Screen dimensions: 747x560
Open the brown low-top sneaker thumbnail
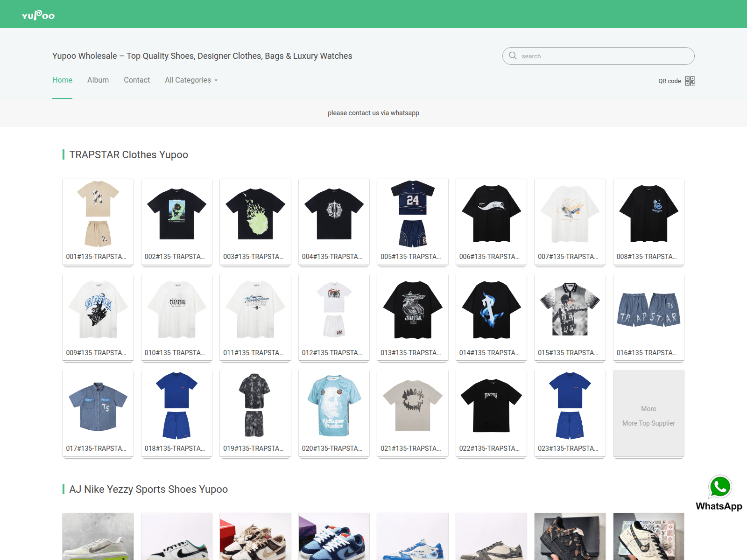click(x=491, y=536)
